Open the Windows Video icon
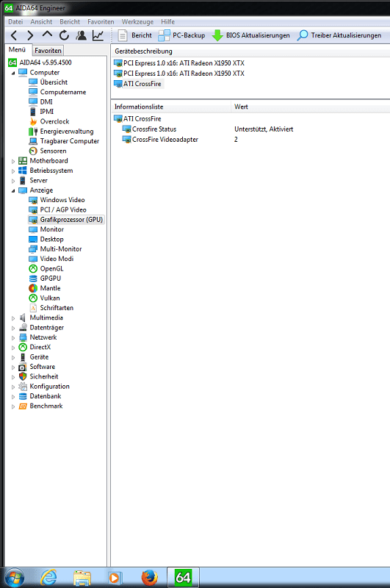The width and height of the screenshot is (390, 588). click(x=33, y=200)
